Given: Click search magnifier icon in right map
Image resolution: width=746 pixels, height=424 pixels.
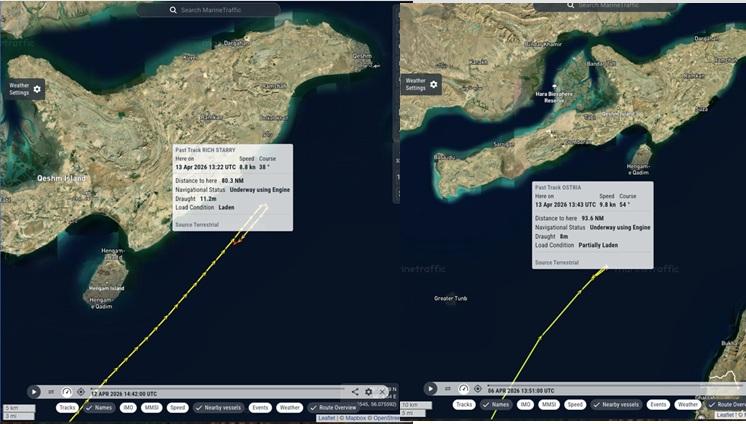Looking at the screenshot, I should [570, 5].
